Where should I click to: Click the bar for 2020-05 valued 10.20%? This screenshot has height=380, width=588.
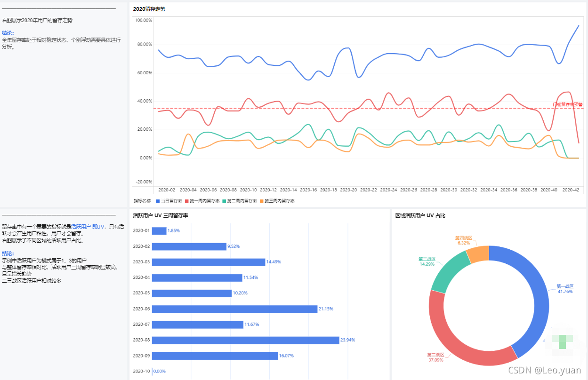coord(192,293)
